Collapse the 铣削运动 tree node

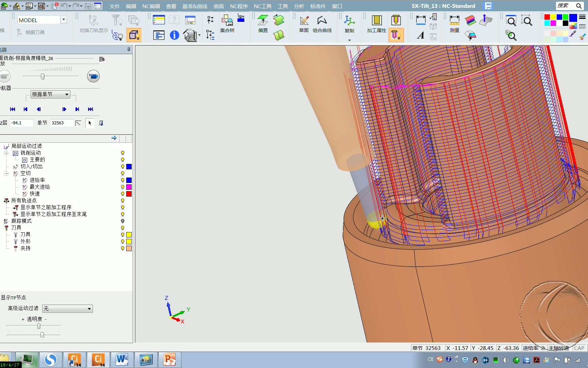click(6, 153)
